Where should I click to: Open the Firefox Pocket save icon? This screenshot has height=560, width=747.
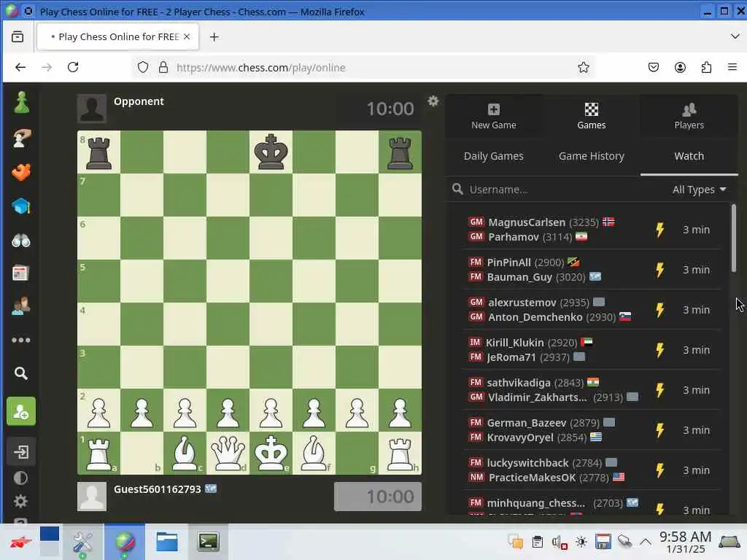(654, 67)
